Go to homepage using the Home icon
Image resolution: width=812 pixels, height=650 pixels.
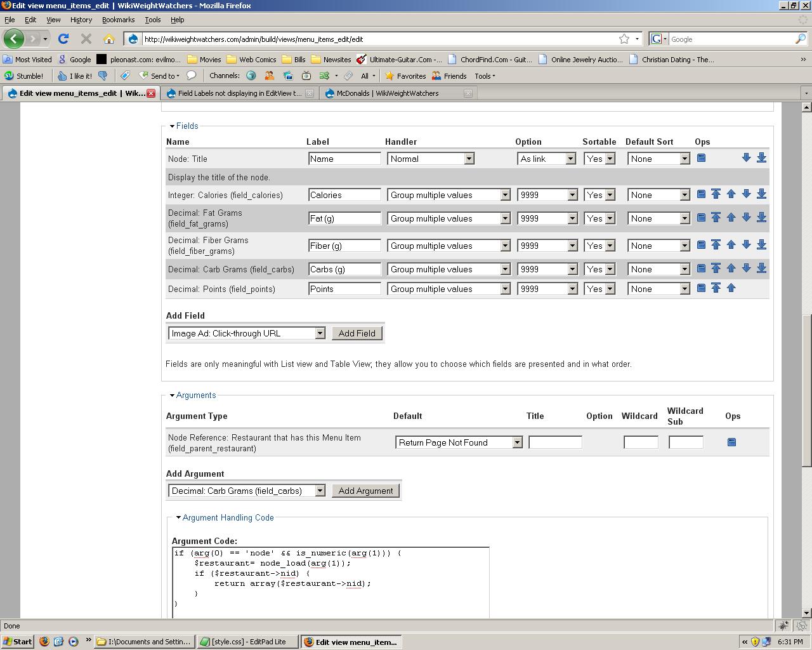(x=110, y=39)
